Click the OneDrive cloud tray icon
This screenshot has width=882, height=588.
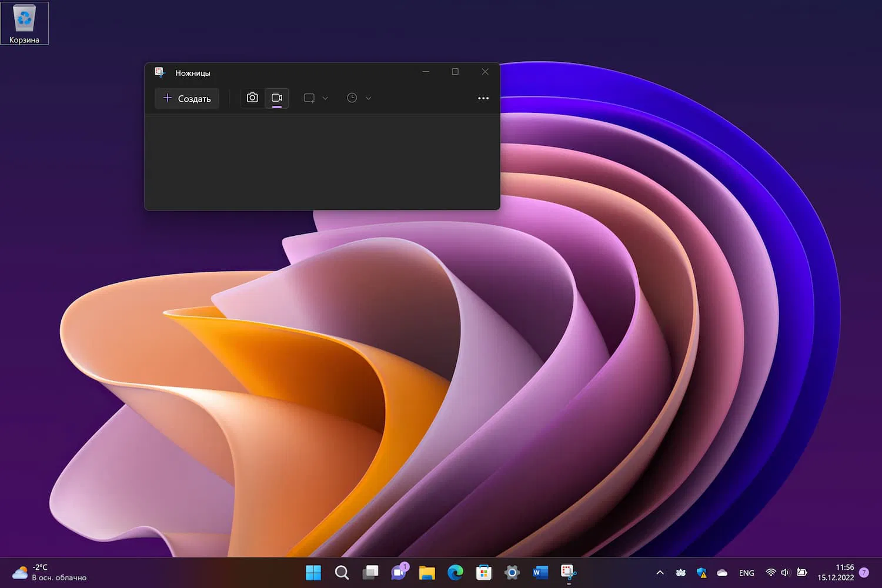[x=722, y=573]
